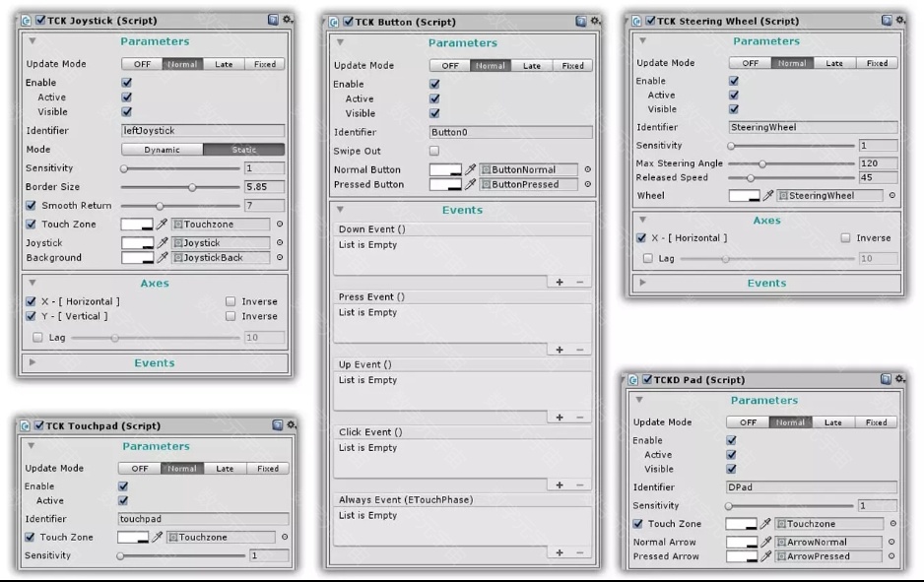Open help icon in TCK Steering Wheel header
Viewport: 924px width, 582px height.
(x=887, y=20)
